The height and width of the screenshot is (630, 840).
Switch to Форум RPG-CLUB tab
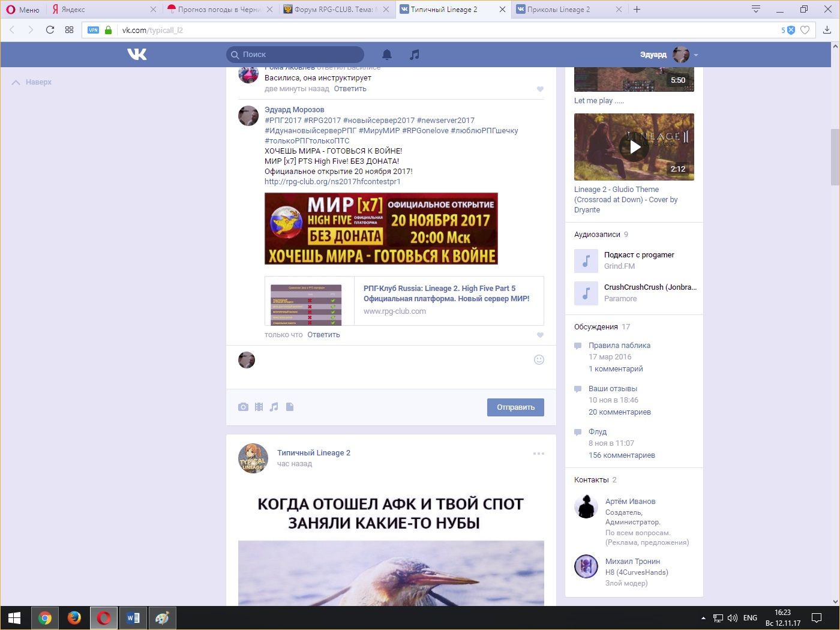(336, 9)
